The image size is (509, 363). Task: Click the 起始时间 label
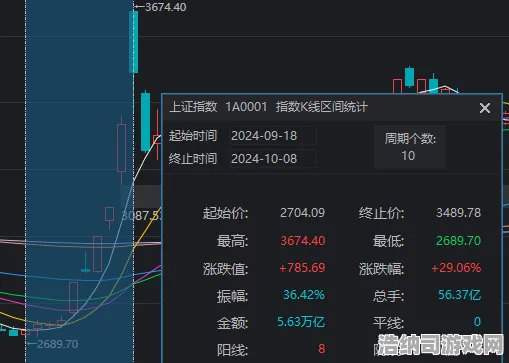click(193, 136)
